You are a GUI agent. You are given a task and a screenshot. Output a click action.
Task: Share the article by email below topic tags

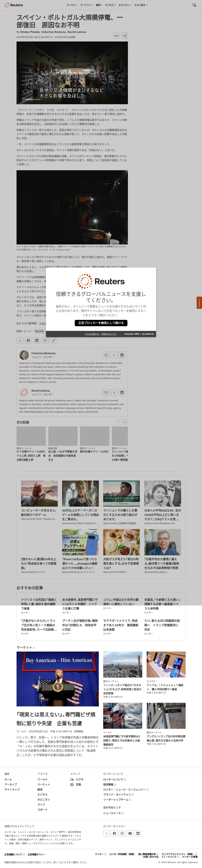click(45, 340)
